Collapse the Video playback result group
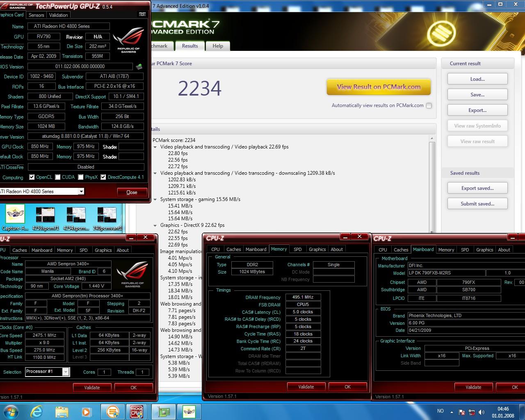Image resolution: width=525 pixels, height=420 pixels. pos(155,147)
